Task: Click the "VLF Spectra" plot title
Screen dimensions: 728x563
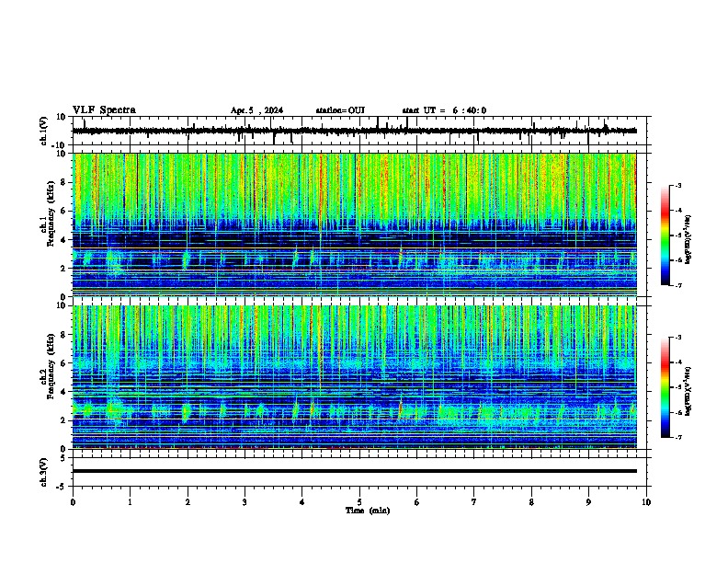Action: tap(104, 110)
